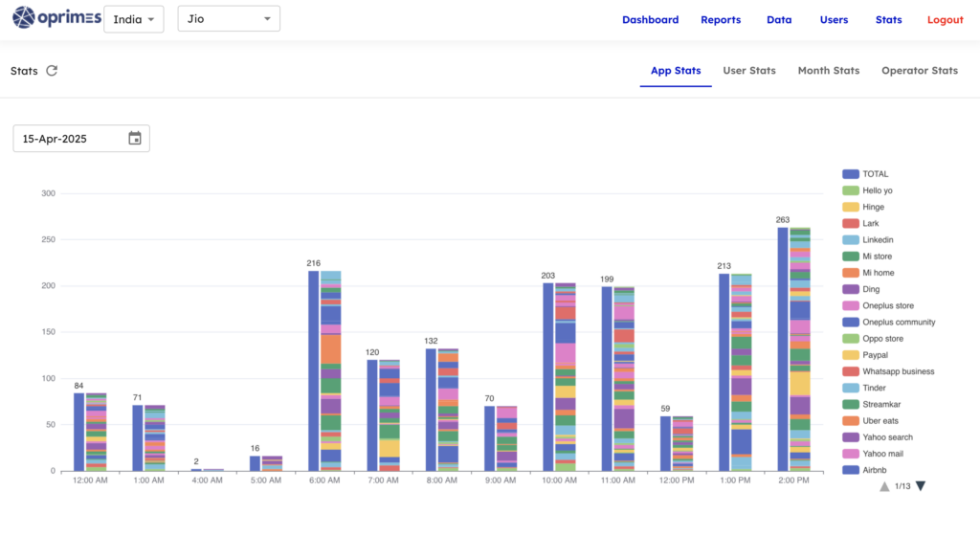Toggle the Ding legend series
Image resolution: width=980 pixels, height=536 pixels.
click(860, 289)
